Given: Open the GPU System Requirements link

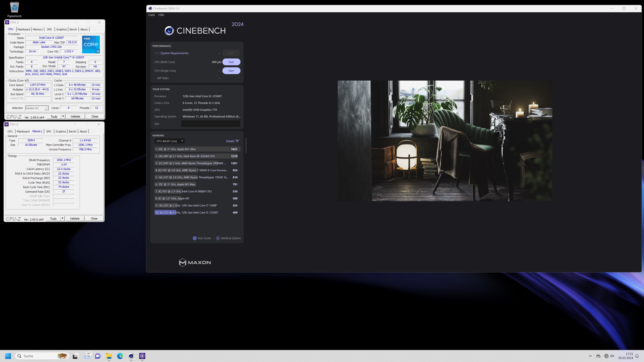Looking at the screenshot, I should tap(174, 53).
